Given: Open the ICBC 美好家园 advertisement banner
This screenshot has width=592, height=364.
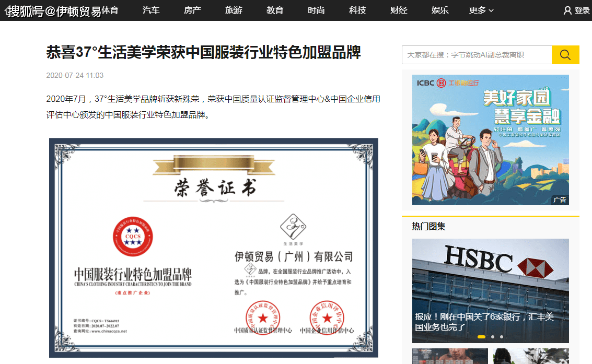Looking at the screenshot, I should tap(491, 140).
